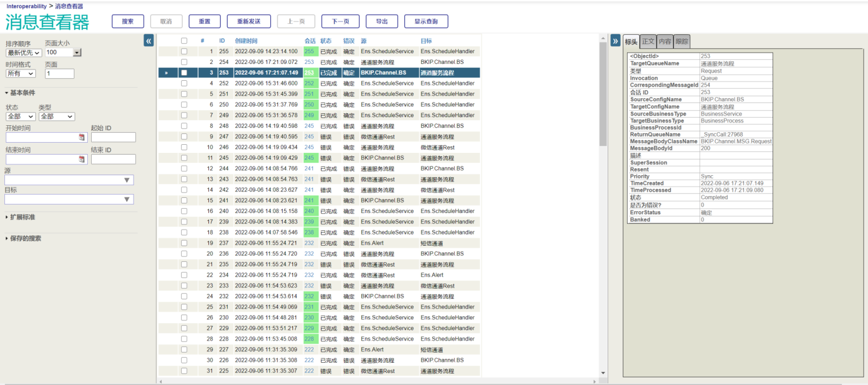Check the box for message ID 252
Image resolution: width=868 pixels, height=385 pixels.
coord(184,84)
